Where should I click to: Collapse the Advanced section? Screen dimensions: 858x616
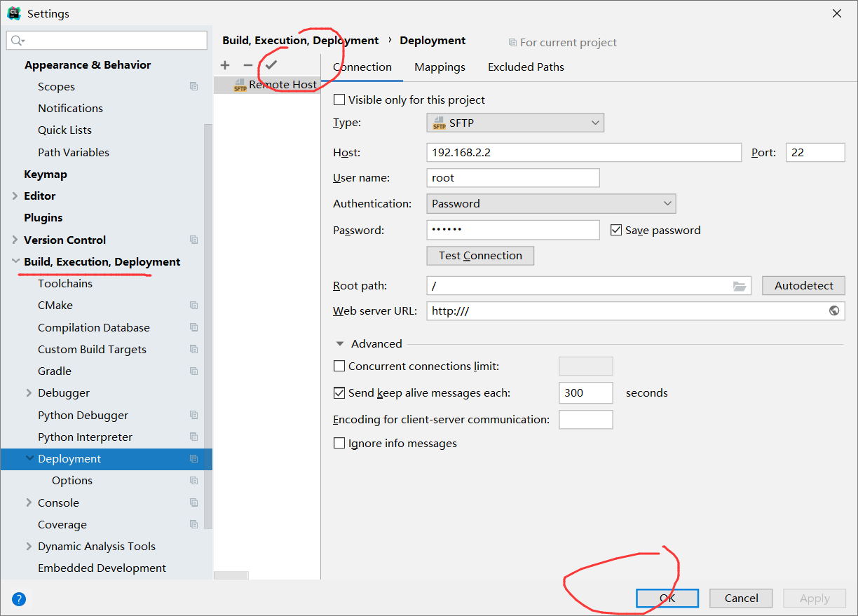point(340,344)
